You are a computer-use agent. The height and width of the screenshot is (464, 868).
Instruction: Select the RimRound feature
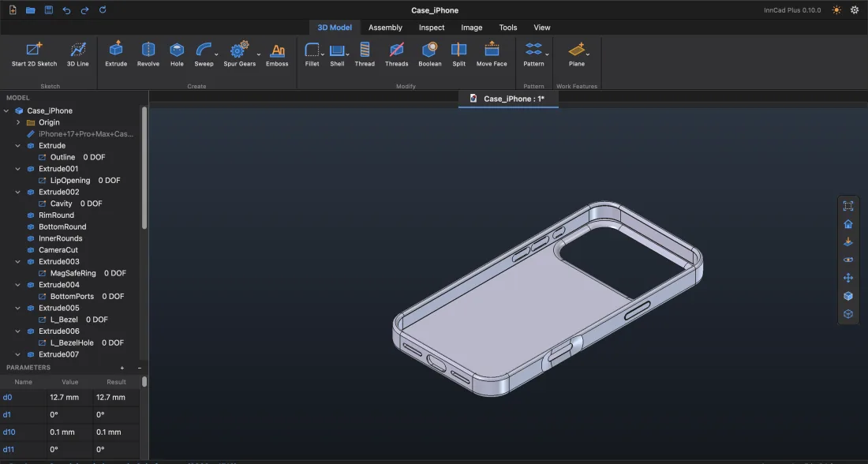tap(56, 215)
